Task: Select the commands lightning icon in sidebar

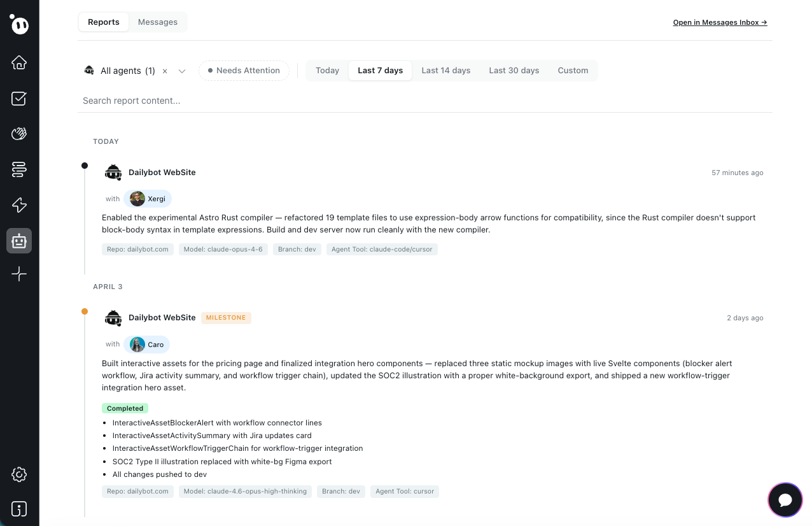Action: [x=19, y=205]
